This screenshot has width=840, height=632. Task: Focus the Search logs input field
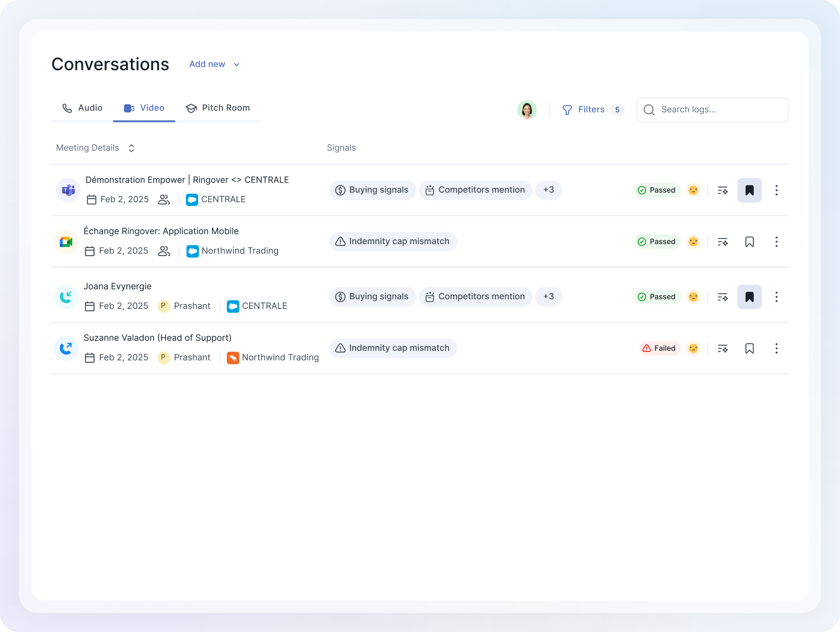[713, 110]
